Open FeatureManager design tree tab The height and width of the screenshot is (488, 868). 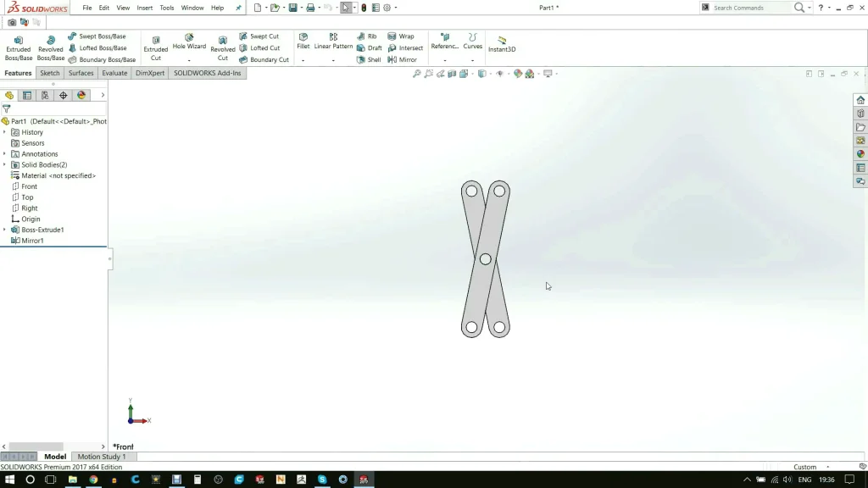click(x=9, y=95)
